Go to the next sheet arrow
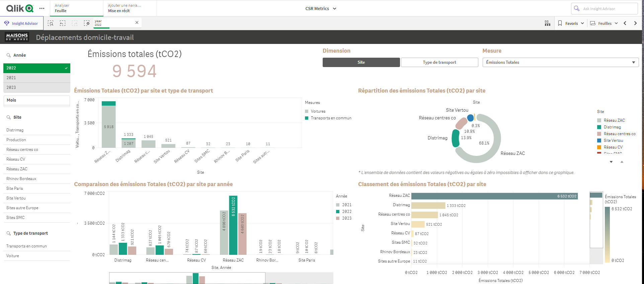This screenshot has height=284, width=644. click(635, 23)
